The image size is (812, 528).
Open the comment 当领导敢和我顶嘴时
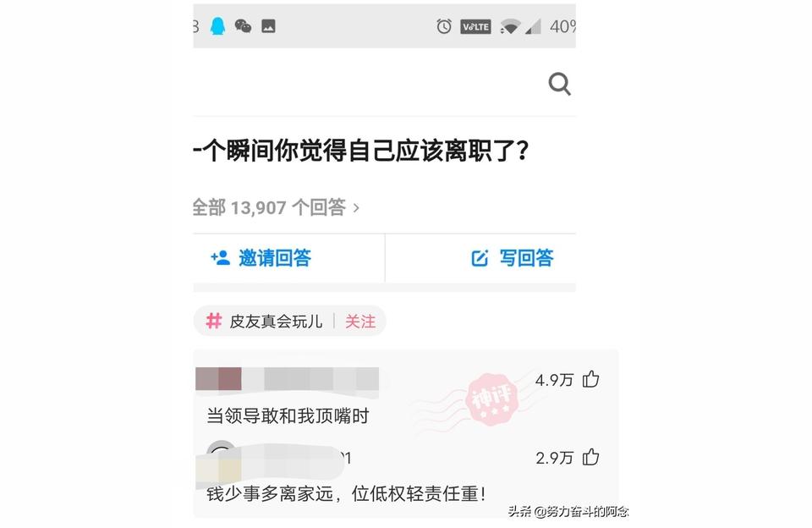tap(288, 415)
